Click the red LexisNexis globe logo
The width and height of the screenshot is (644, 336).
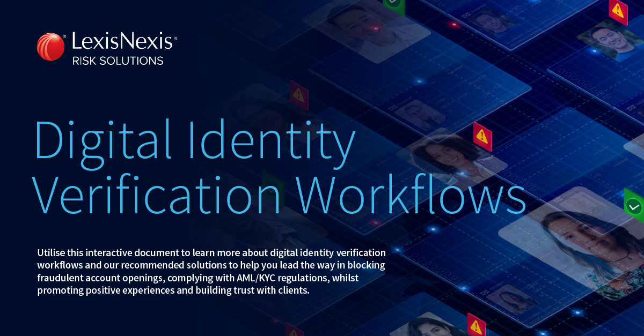point(50,47)
